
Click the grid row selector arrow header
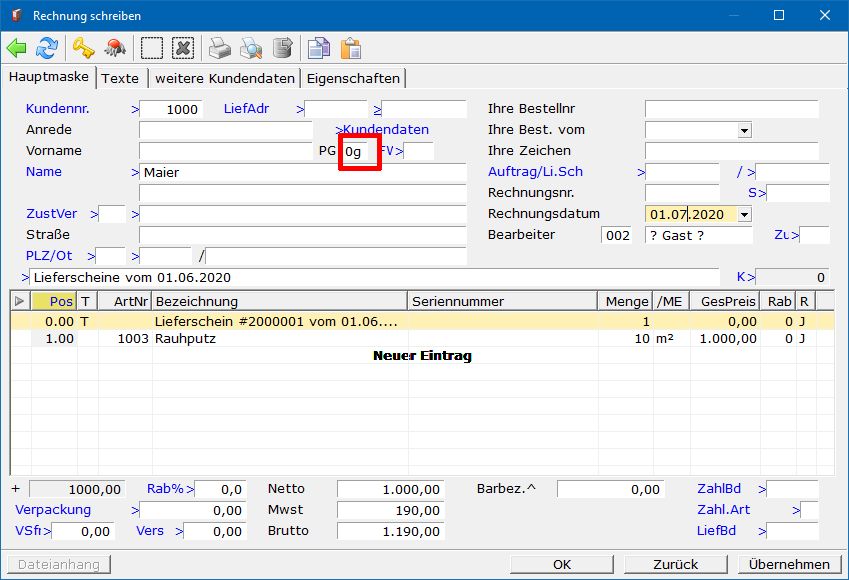pos(20,301)
